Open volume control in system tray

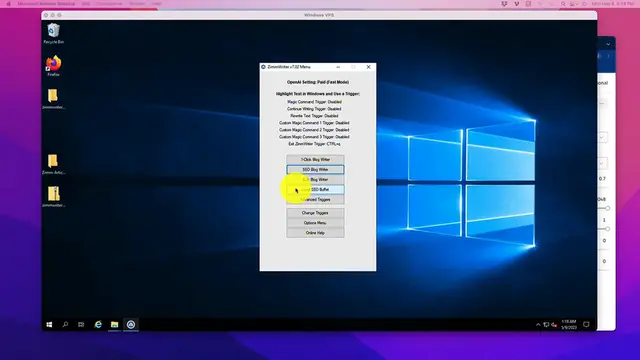(x=554, y=325)
